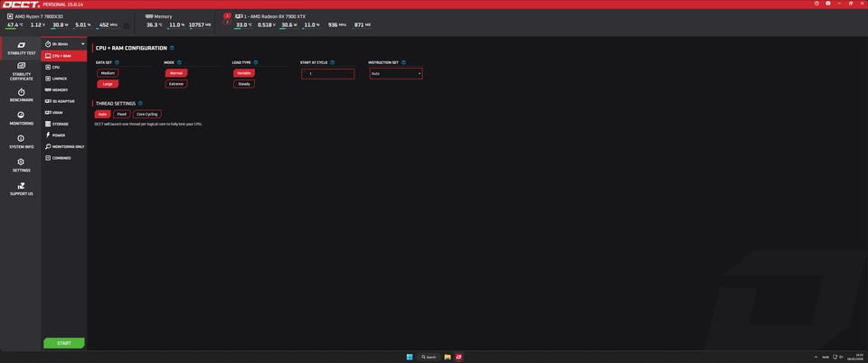Show Instruction Set help info icon
The image size is (868, 363).
(x=403, y=62)
